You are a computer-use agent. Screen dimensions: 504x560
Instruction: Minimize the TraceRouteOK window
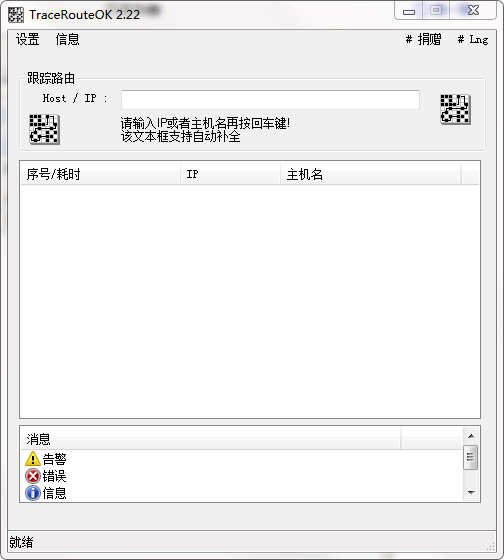coord(409,11)
